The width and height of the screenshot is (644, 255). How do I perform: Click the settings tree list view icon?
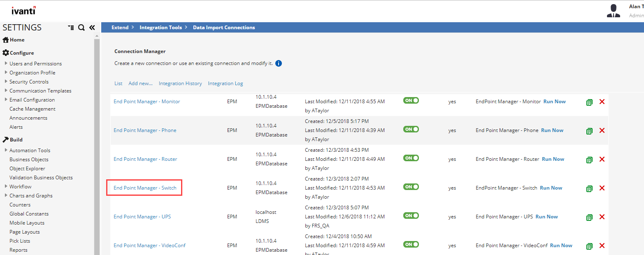pyautogui.click(x=71, y=28)
